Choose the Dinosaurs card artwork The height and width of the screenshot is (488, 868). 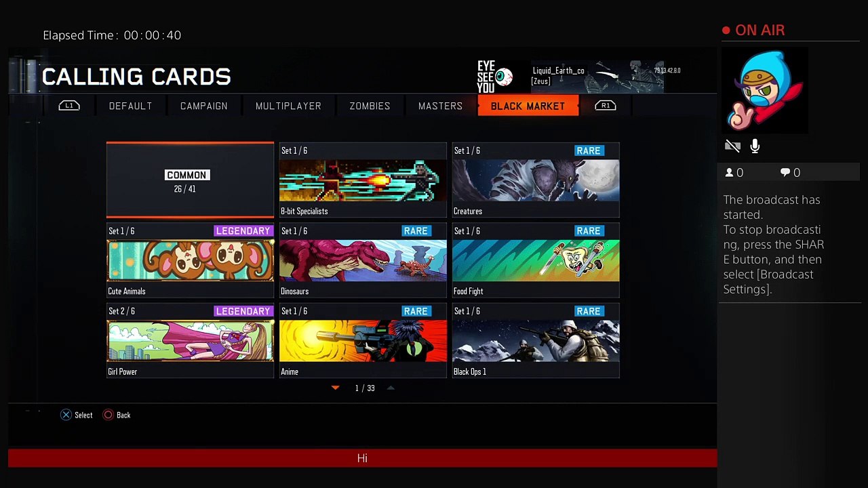pyautogui.click(x=363, y=261)
